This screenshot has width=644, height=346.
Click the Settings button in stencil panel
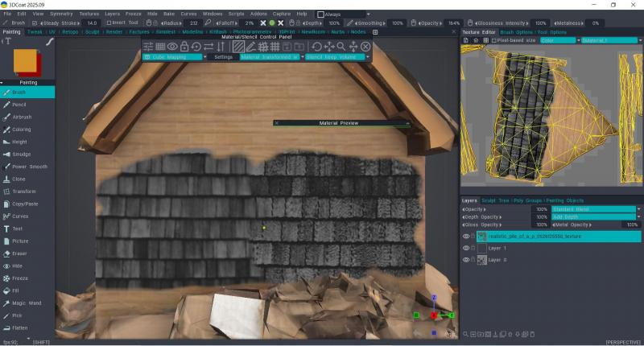point(223,57)
